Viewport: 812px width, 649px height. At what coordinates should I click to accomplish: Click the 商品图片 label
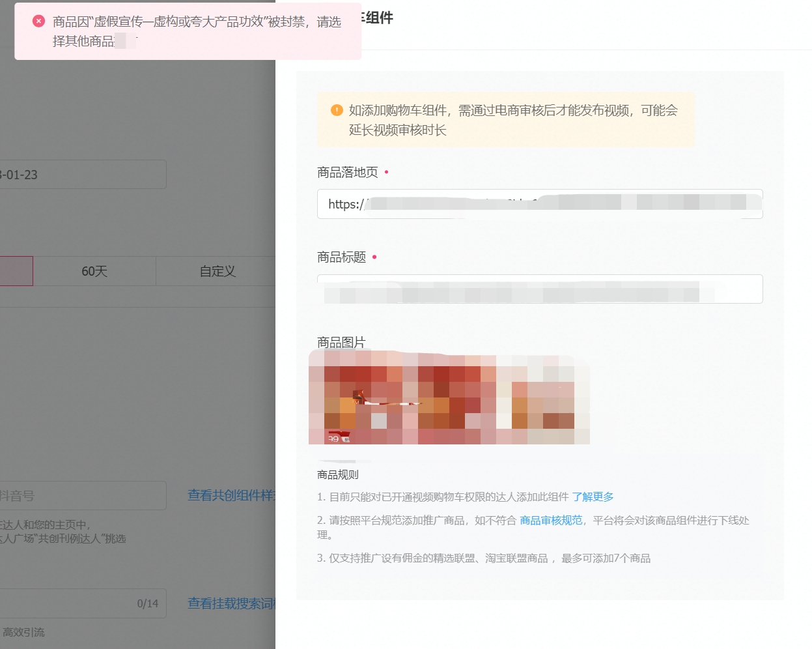pos(341,343)
